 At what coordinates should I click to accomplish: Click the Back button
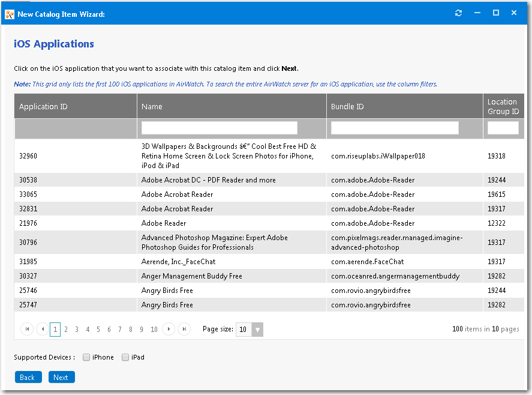(x=28, y=377)
